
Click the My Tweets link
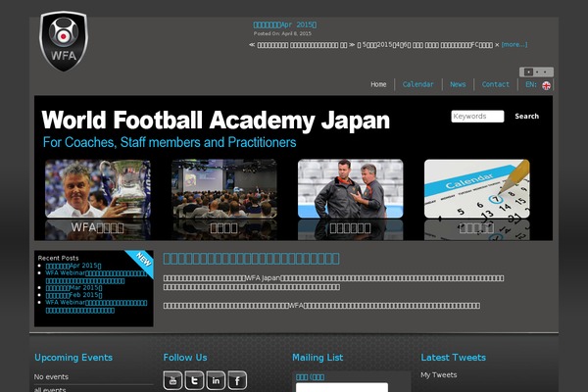pos(439,374)
